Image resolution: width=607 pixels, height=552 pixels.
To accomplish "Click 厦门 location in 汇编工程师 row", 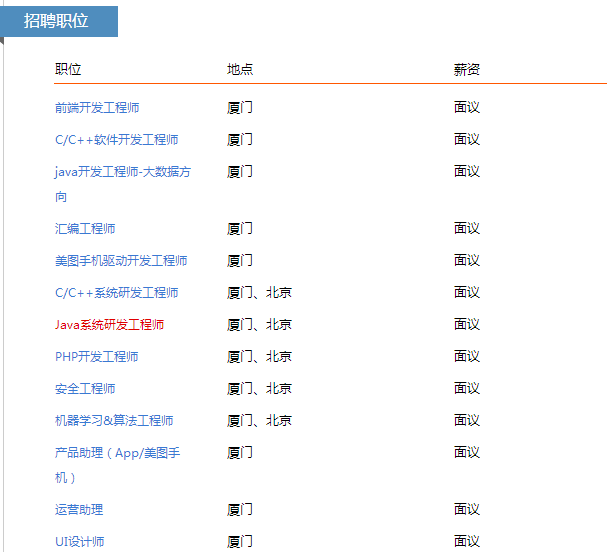I will click(x=240, y=228).
